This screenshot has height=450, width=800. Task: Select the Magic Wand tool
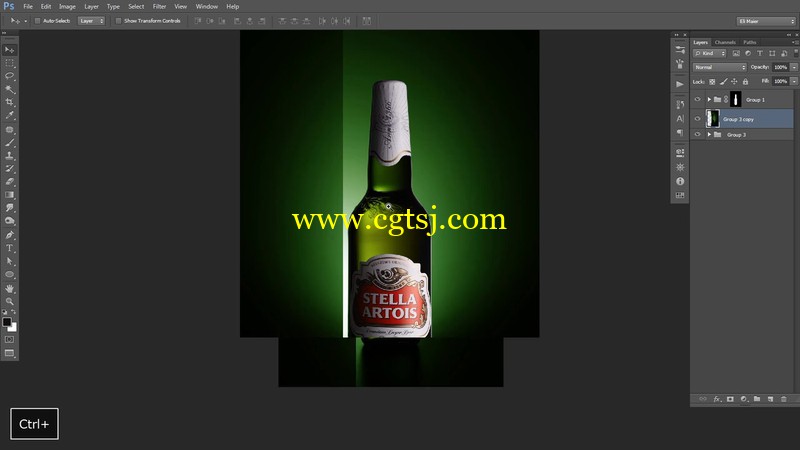[9, 89]
